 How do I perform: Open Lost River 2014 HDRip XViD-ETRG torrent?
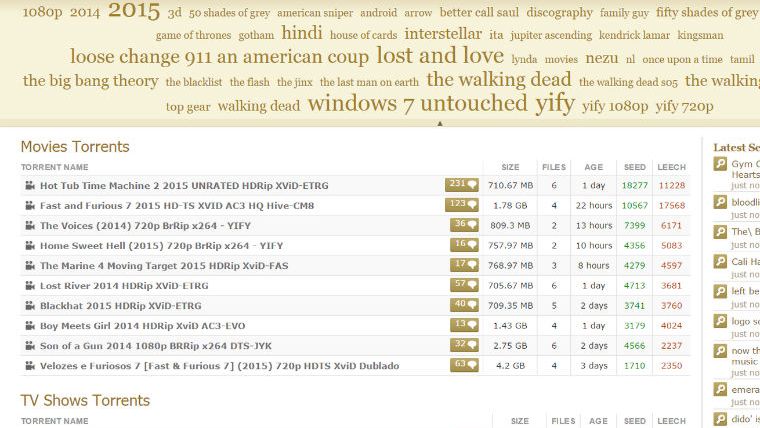tap(124, 285)
